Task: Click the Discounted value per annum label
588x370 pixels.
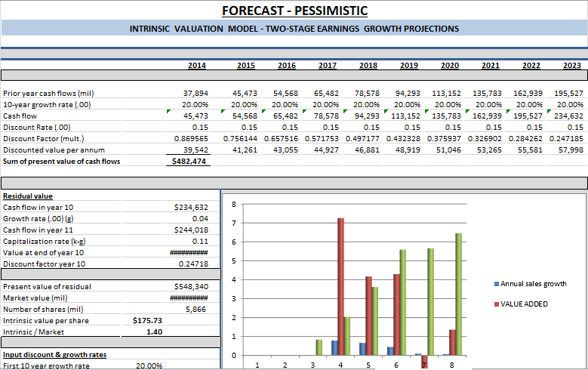Action: click(54, 150)
